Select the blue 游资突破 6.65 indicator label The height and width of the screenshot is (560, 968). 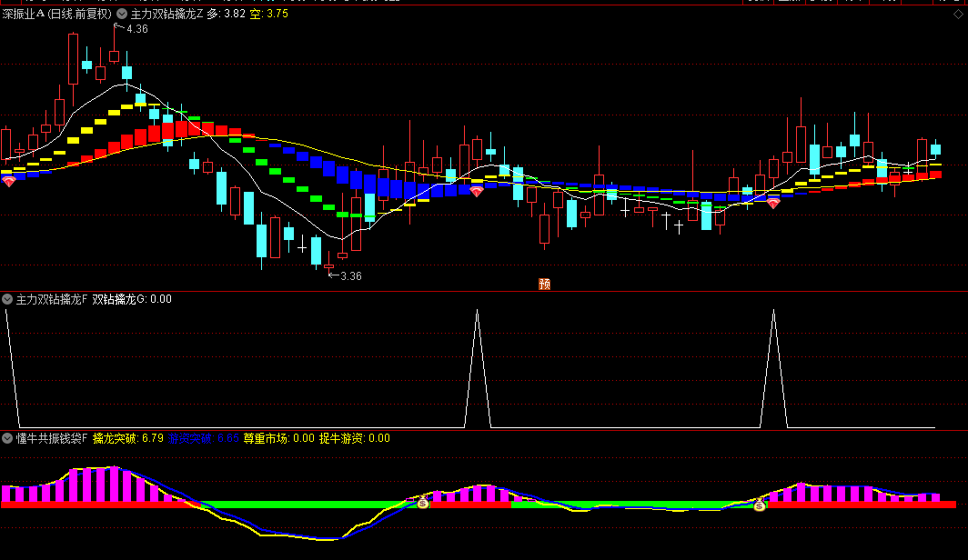tap(204, 438)
